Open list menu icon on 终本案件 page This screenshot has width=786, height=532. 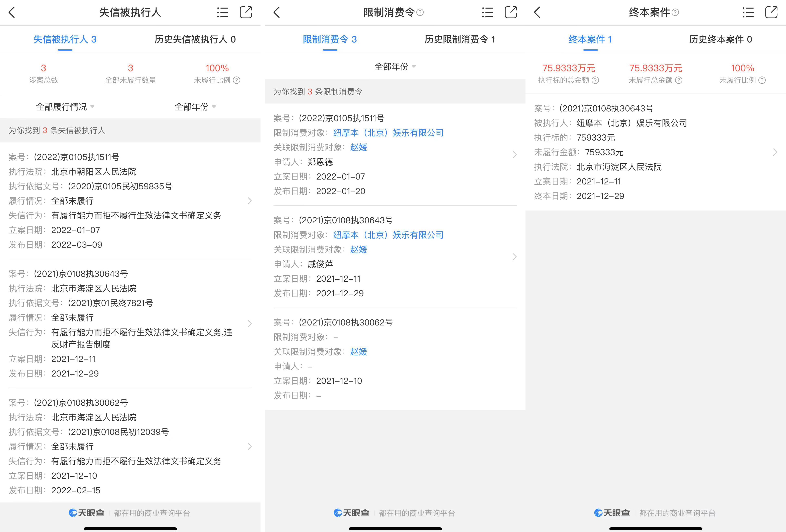(748, 12)
